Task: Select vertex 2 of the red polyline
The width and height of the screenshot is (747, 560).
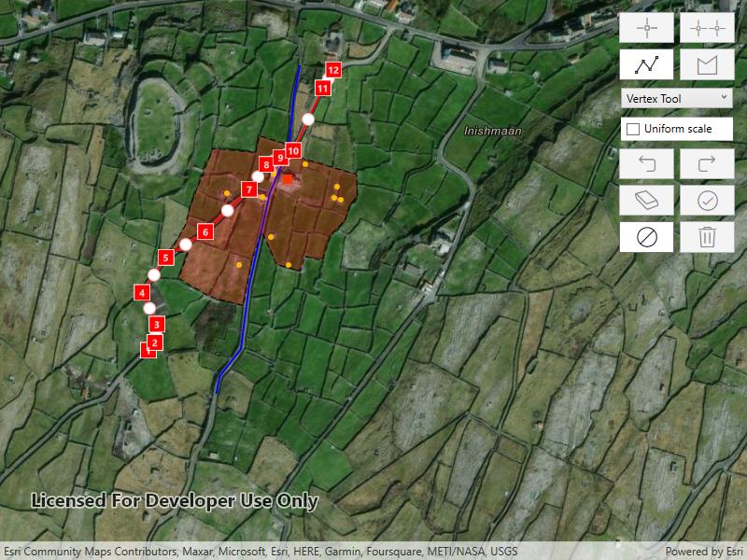Action: point(154,343)
